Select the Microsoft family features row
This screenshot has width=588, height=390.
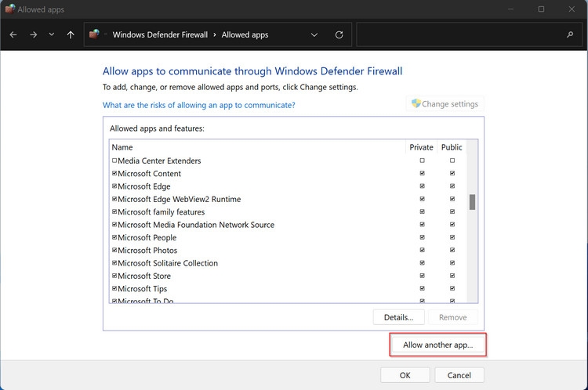(288, 212)
